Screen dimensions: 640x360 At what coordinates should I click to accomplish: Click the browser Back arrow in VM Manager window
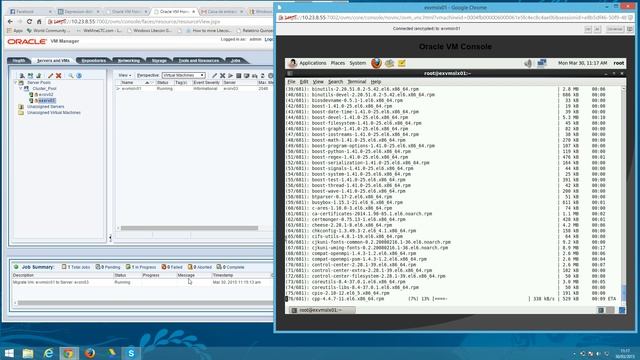pos(10,22)
